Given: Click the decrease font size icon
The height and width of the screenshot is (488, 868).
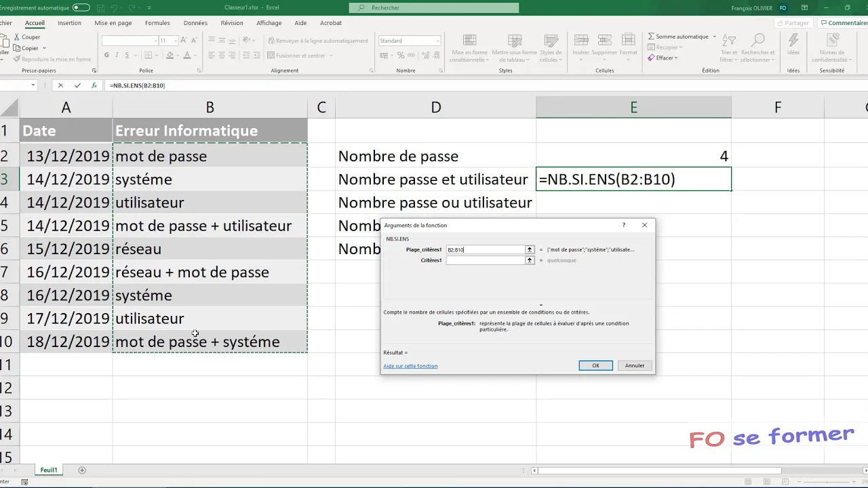Looking at the screenshot, I should pos(193,41).
